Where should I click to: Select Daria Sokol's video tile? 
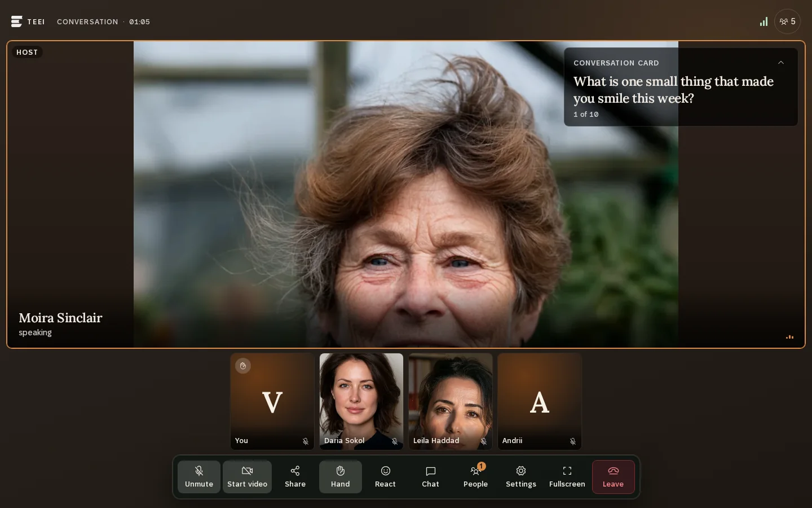pyautogui.click(x=361, y=401)
